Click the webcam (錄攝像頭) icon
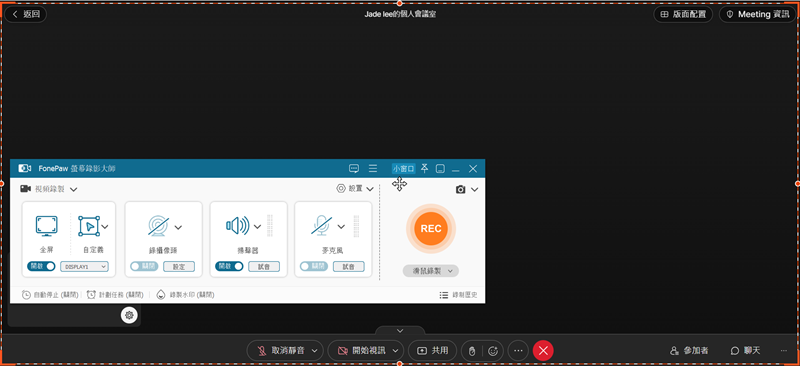 [x=158, y=226]
